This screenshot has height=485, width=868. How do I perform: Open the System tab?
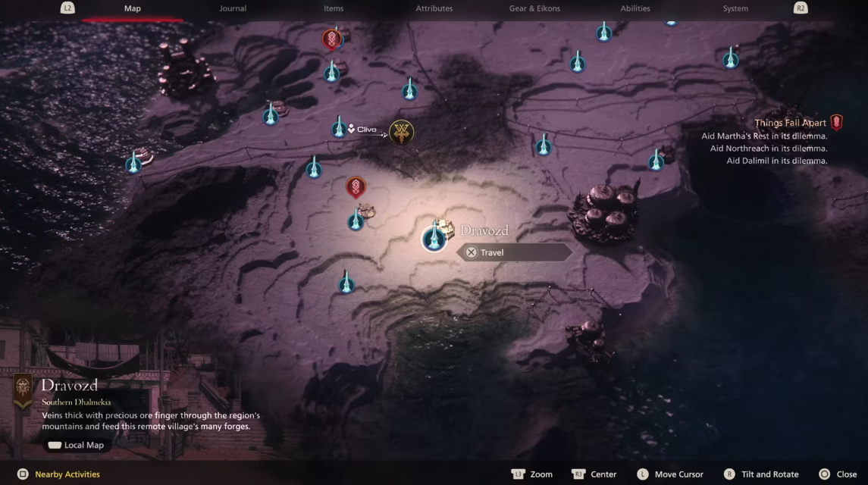[735, 8]
